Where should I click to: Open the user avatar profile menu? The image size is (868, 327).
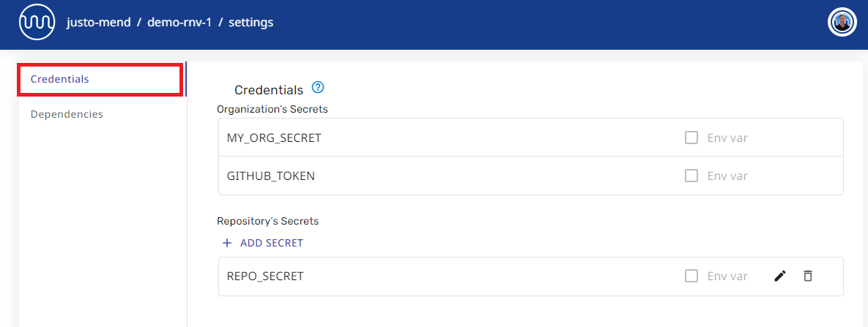(x=842, y=23)
